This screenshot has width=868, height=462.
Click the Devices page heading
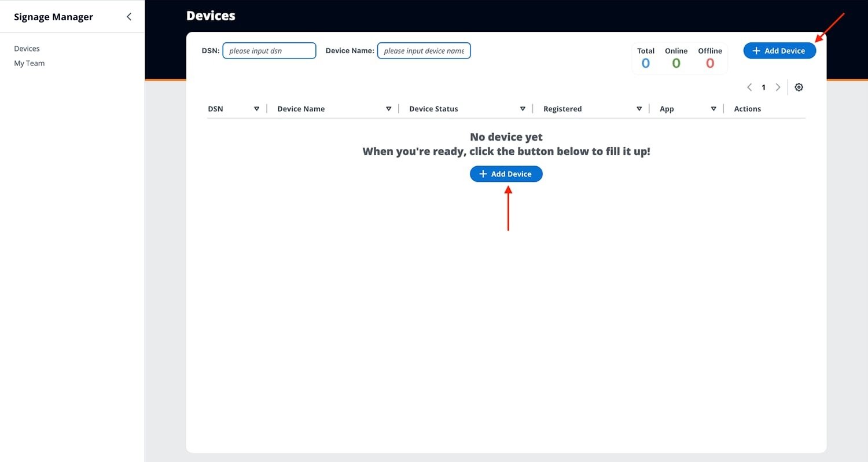coord(211,16)
